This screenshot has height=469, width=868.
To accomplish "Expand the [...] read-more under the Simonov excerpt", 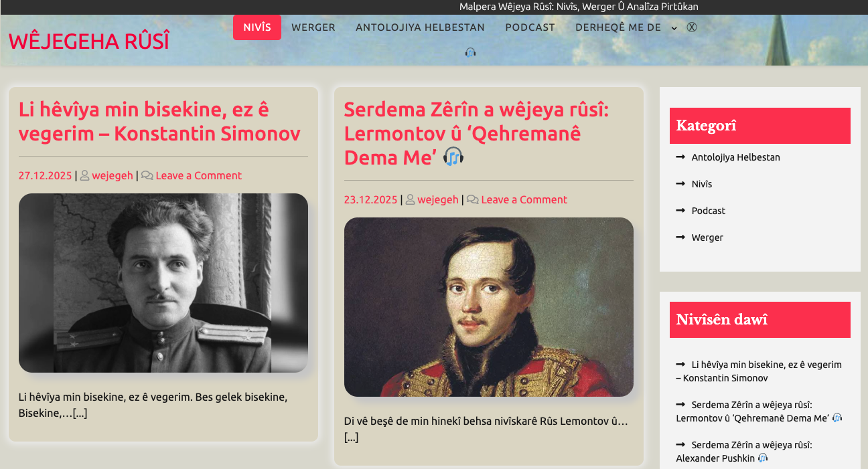I will [x=80, y=413].
